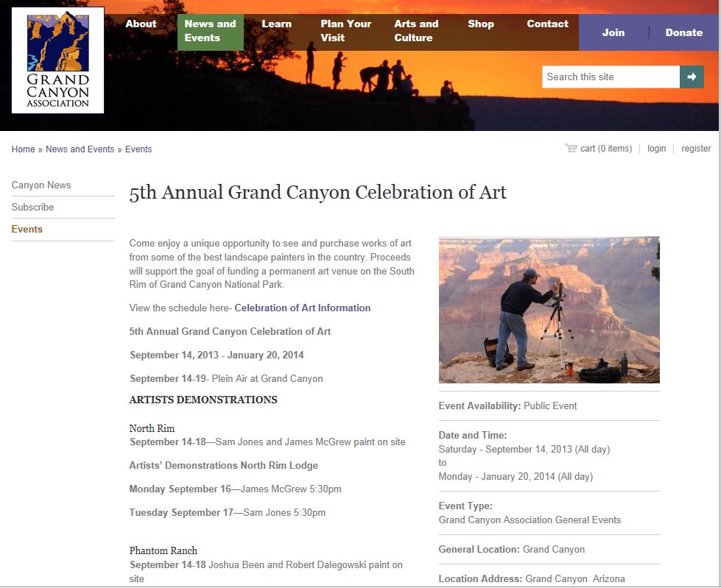Open the Shop menu
This screenshot has width=721, height=588.
pos(480,24)
